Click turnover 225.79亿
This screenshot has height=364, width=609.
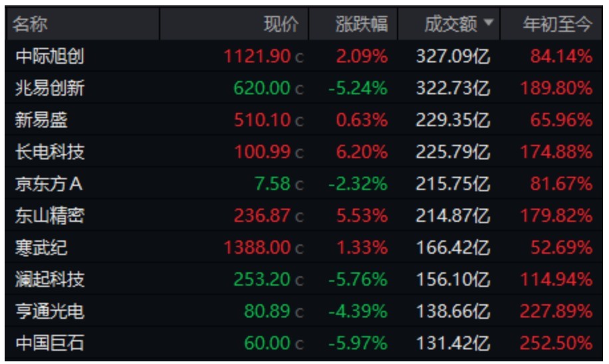453,151
